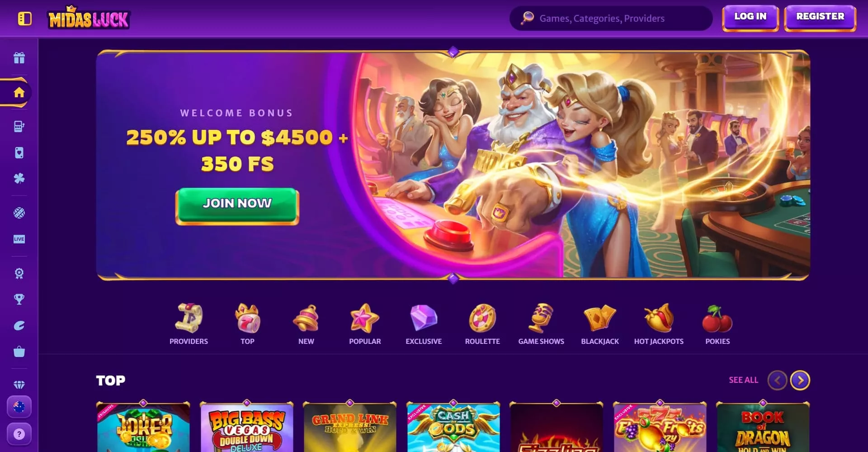Open the diamond VIP sidebar icon
The height and width of the screenshot is (452, 868).
(19, 385)
